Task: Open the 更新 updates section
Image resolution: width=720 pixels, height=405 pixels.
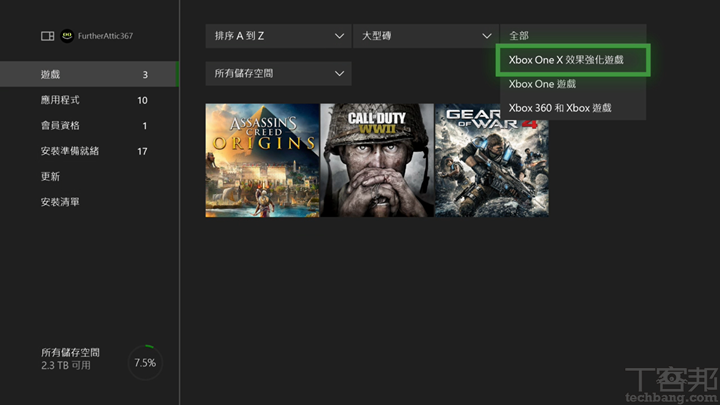Action: [89, 176]
